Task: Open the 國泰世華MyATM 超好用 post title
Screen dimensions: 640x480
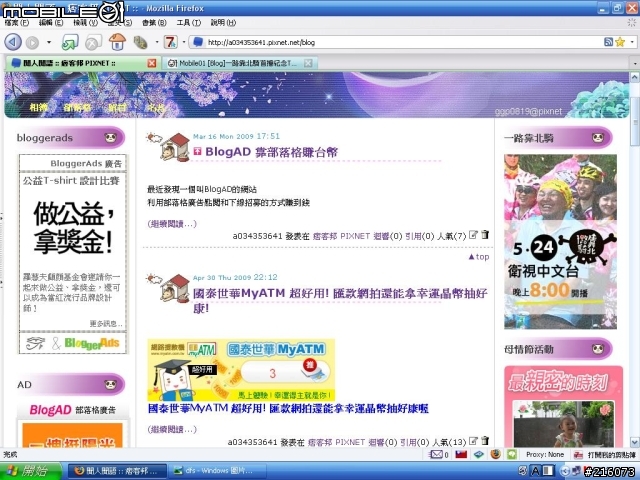Action: pos(340,300)
